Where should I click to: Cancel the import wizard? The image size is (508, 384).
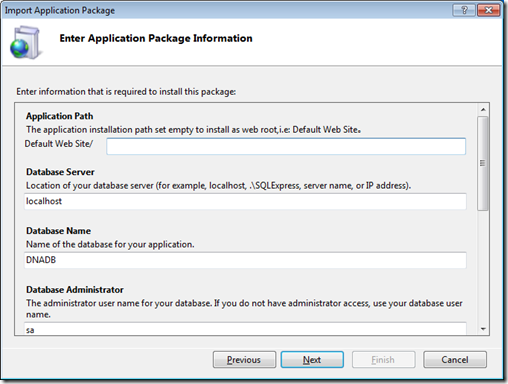[455, 360]
